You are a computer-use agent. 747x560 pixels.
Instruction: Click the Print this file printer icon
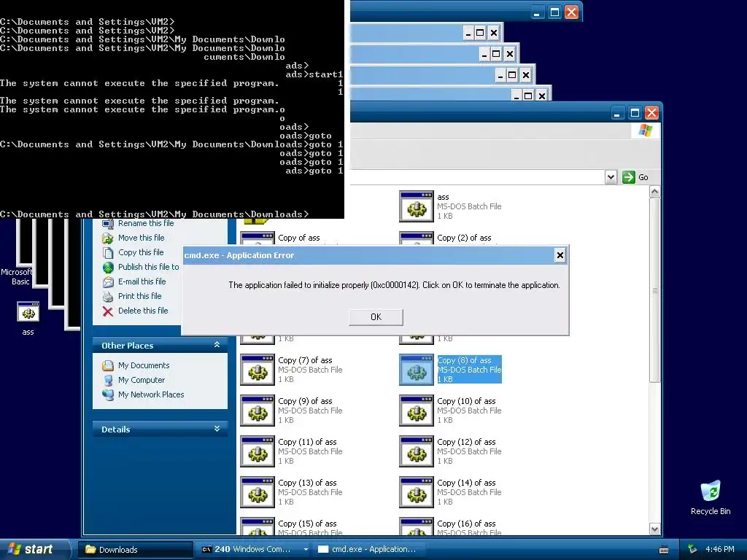pyautogui.click(x=108, y=297)
